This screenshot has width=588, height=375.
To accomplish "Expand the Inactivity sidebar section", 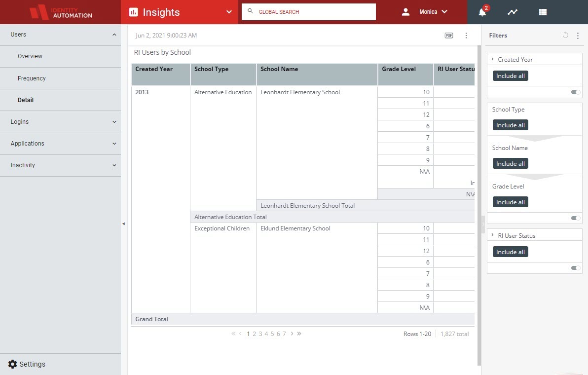I will (x=114, y=165).
